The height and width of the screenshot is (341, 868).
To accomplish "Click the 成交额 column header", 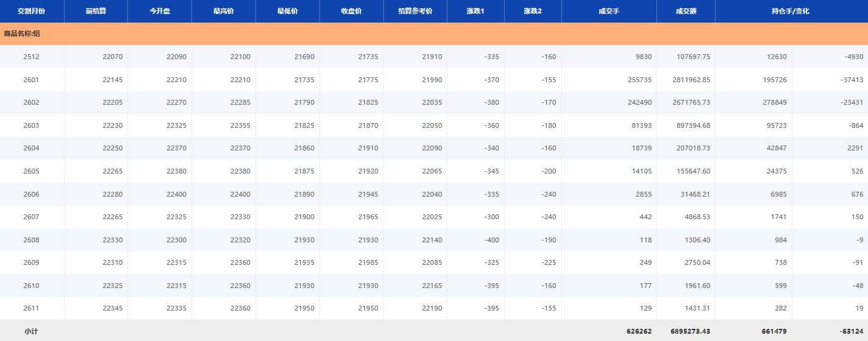I will click(x=686, y=12).
